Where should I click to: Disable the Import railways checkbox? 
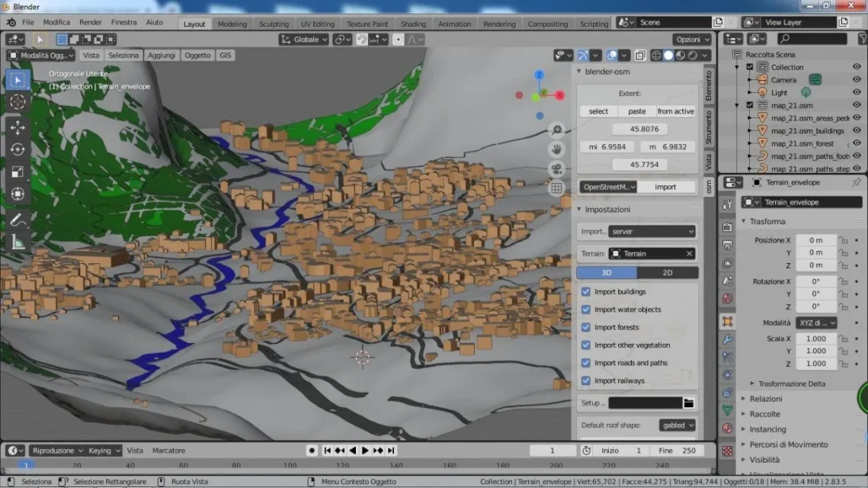click(x=586, y=380)
